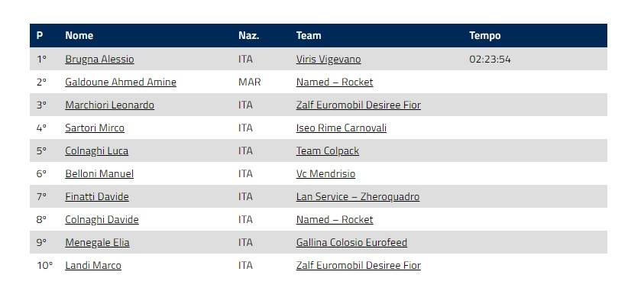Click the Tempo column header

(485, 35)
